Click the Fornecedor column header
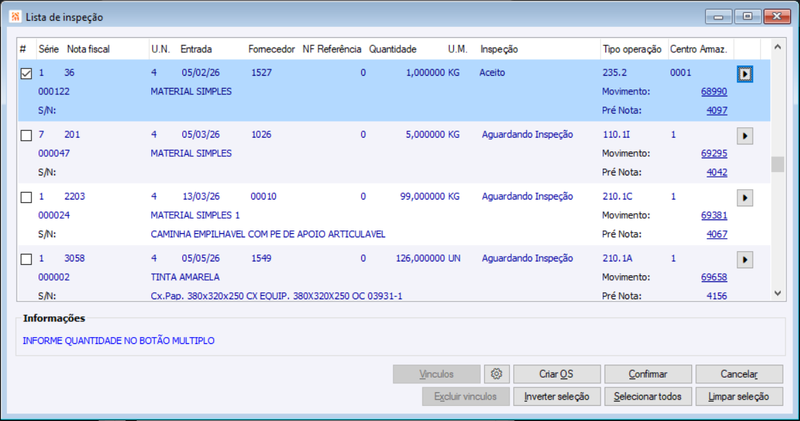Image resolution: width=800 pixels, height=421 pixels. [271, 49]
